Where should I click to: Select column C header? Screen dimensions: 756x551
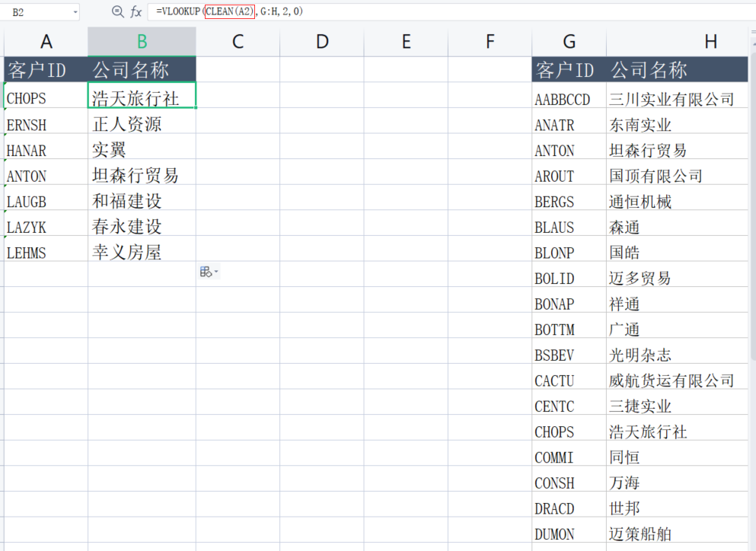(238, 42)
